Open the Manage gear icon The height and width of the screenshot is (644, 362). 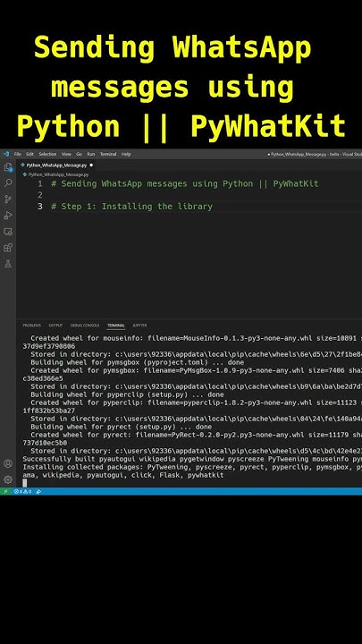click(x=8, y=479)
